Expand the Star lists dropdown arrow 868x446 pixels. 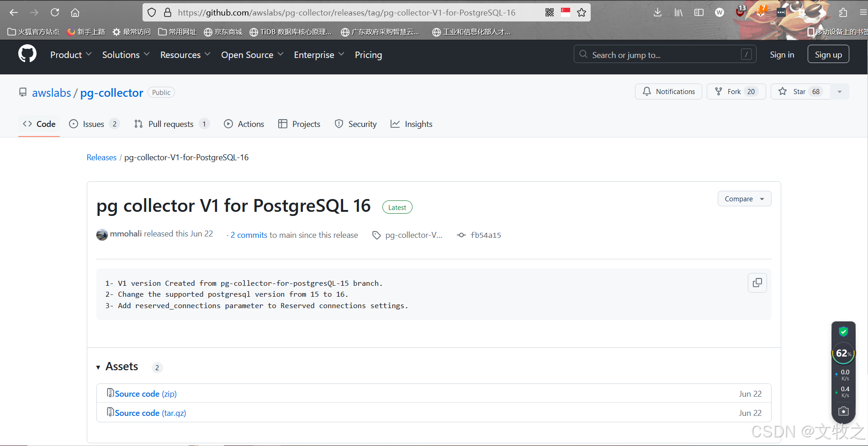pos(840,92)
